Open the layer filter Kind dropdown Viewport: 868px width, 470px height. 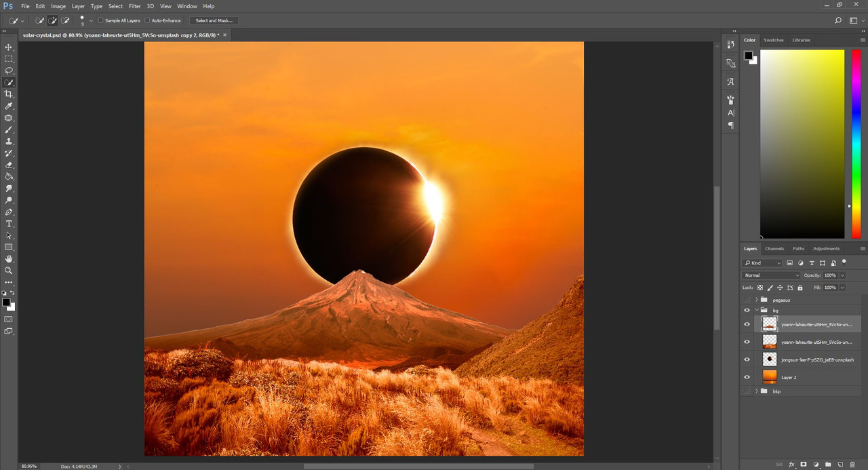pyautogui.click(x=762, y=262)
